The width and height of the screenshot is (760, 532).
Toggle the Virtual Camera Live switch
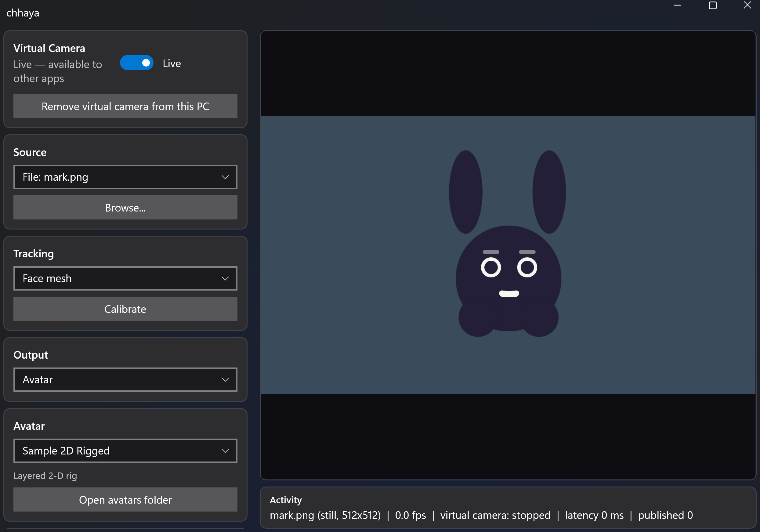[x=136, y=63]
